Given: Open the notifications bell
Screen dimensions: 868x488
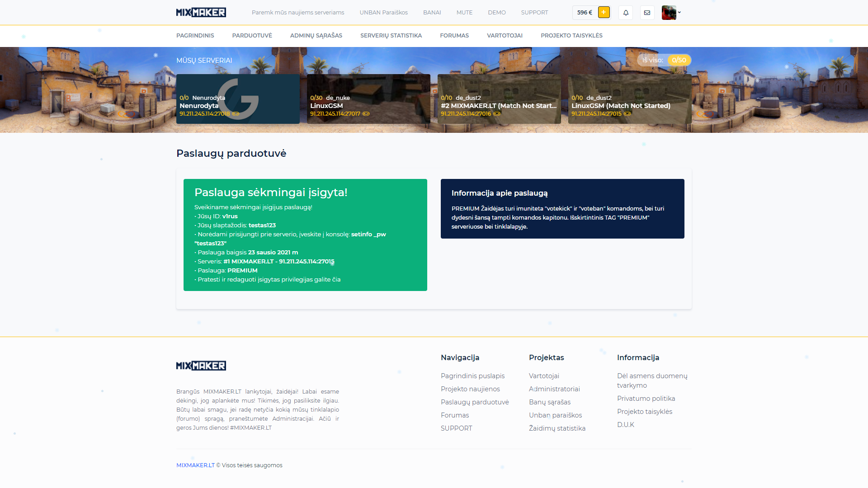Looking at the screenshot, I should (626, 13).
